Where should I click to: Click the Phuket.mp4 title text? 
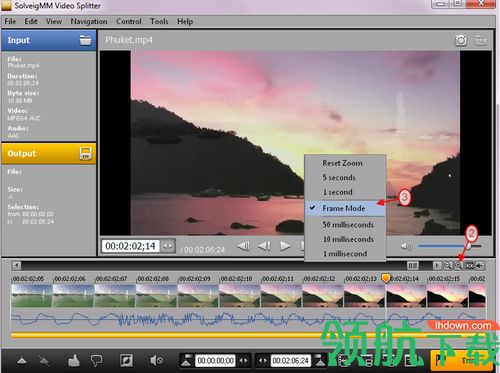tap(129, 40)
